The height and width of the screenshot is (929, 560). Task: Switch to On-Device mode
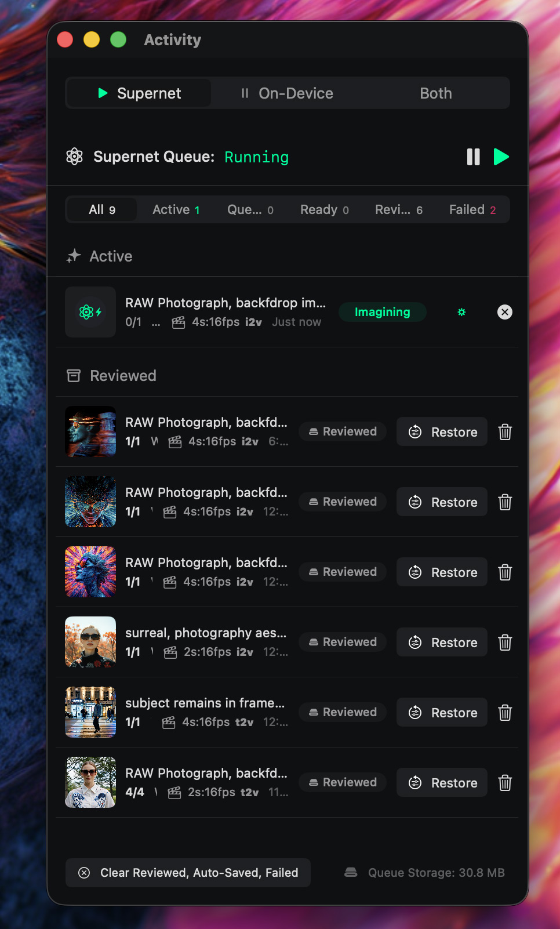coord(288,93)
